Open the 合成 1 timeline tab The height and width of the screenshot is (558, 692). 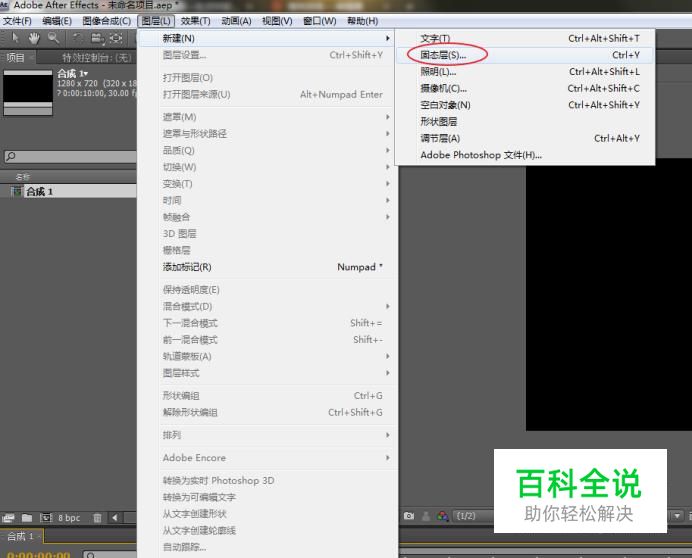pyautogui.click(x=21, y=536)
